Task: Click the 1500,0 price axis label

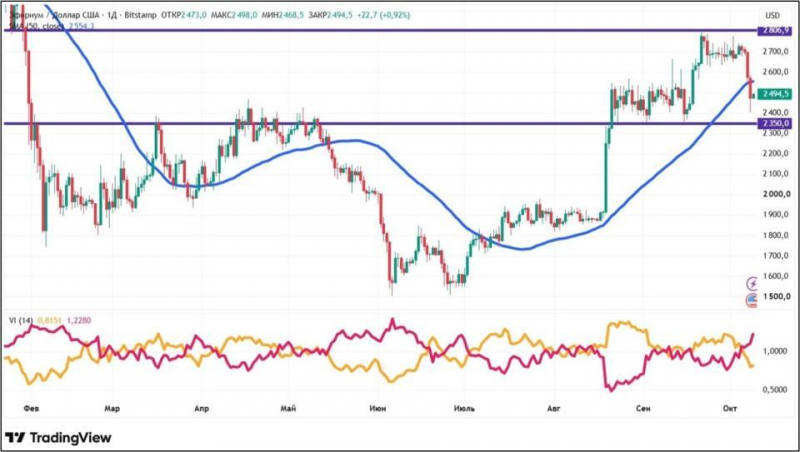Action: [777, 296]
